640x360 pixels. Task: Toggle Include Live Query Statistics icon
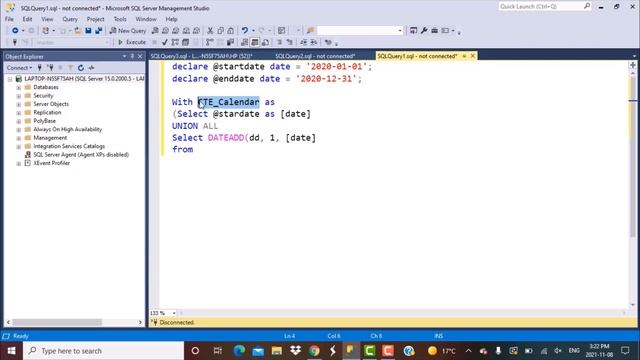[x=220, y=42]
